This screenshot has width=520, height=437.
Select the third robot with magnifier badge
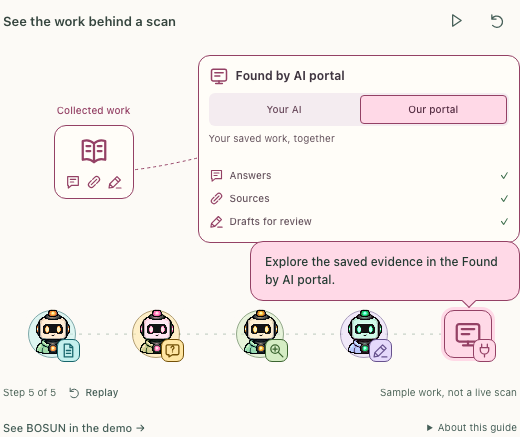[x=262, y=335]
